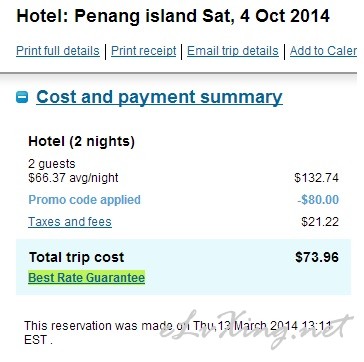Select the 2 guests text line

coord(52,164)
